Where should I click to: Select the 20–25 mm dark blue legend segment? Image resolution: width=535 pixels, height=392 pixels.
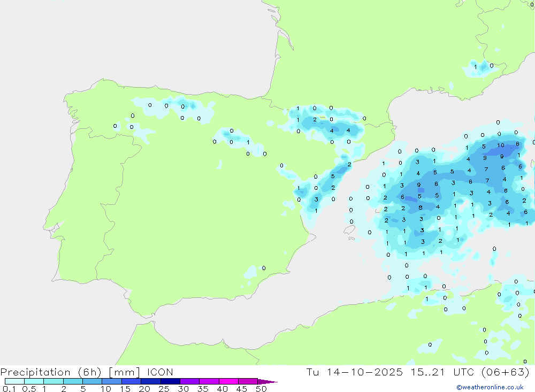(151, 381)
